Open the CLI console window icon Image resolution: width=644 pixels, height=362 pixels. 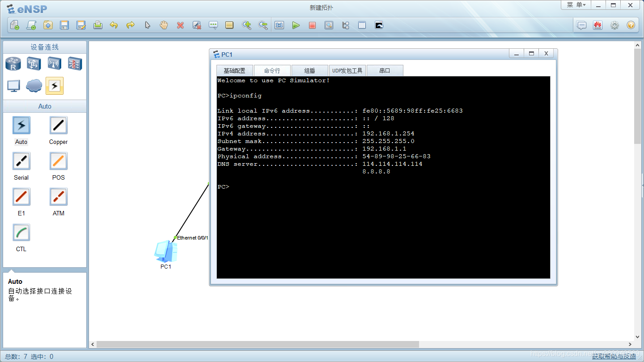tap(379, 25)
